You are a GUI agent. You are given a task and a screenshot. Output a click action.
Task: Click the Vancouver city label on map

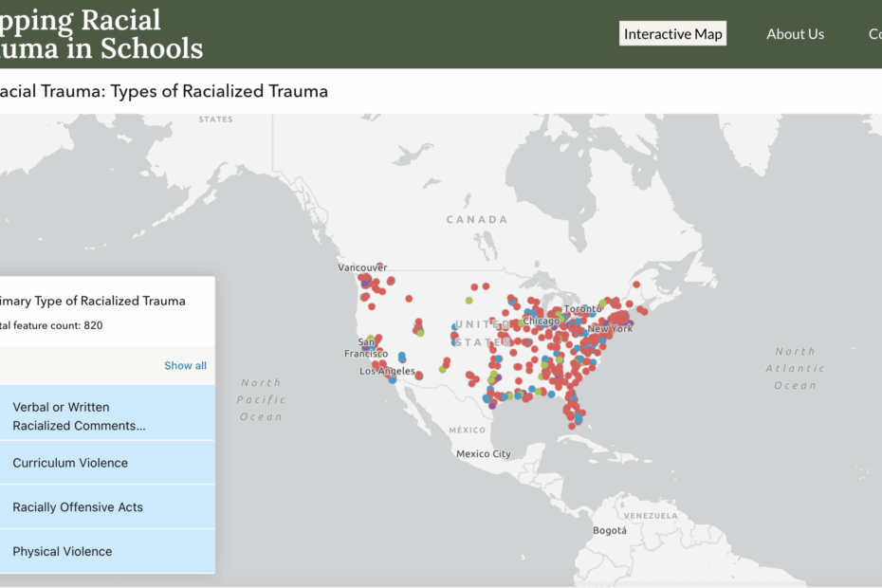(362, 267)
